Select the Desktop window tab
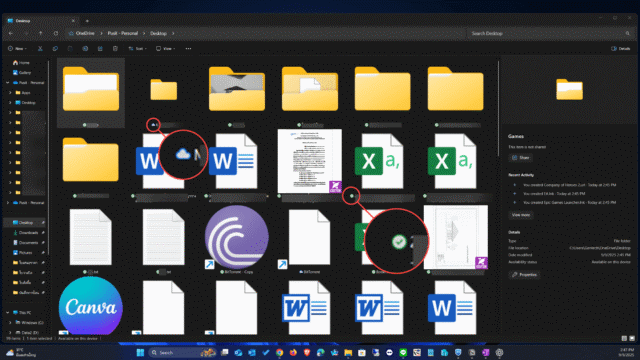The width and height of the screenshot is (640, 360). click(40, 20)
